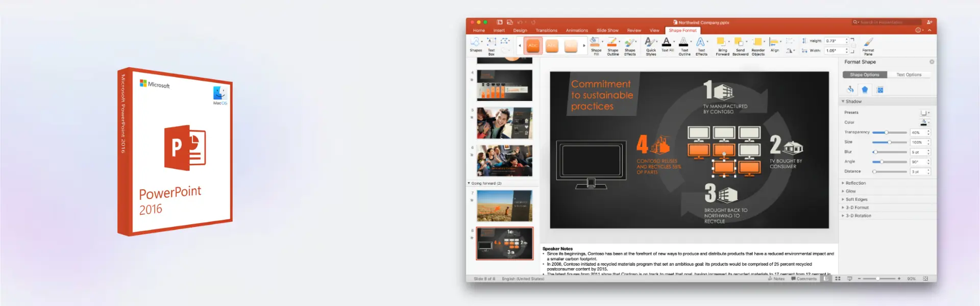Open the View tab

[654, 31]
